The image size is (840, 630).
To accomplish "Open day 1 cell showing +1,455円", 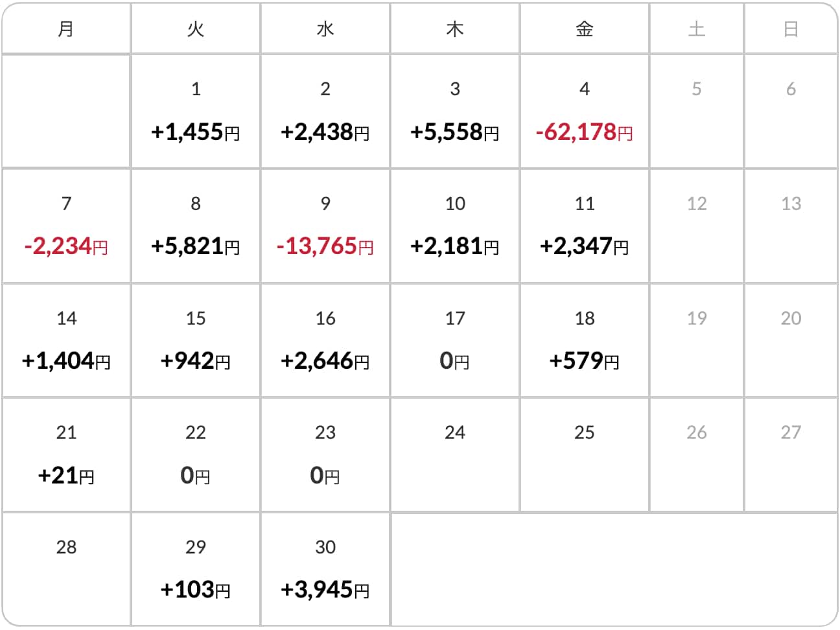I will 196,111.
